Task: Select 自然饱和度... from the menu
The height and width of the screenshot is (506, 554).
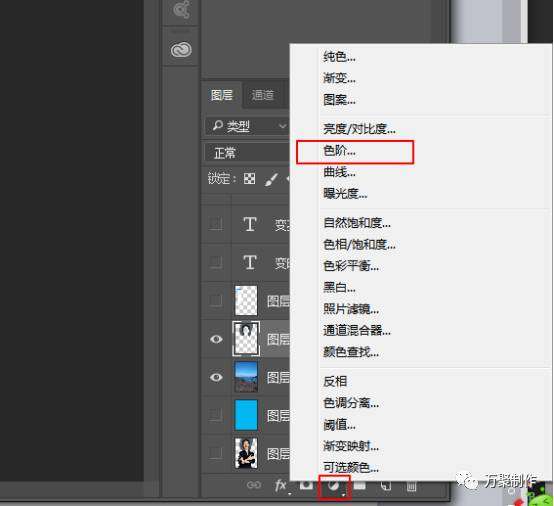Action: pyautogui.click(x=357, y=223)
